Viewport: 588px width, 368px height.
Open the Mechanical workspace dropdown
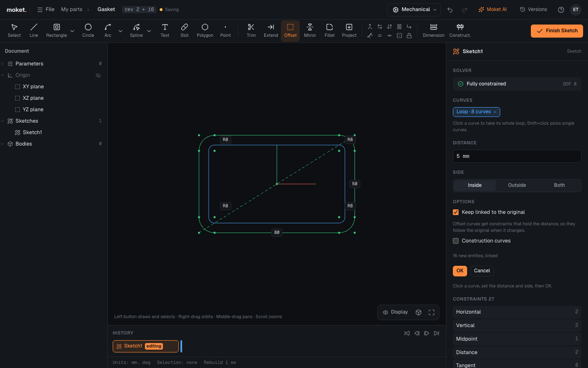[x=414, y=9]
